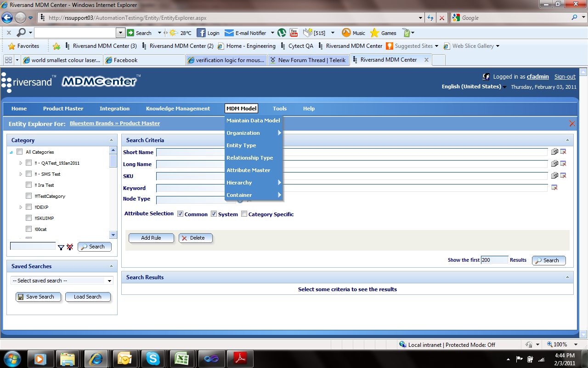This screenshot has width=588, height=368.
Task: Click the uTorrent toolbar icon
Action: click(282, 33)
